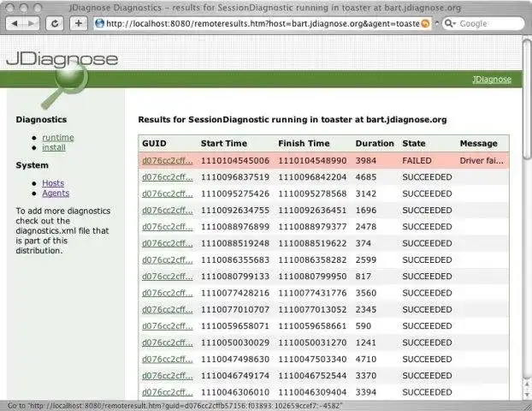
Task: Click the Start Time column header
Action: [224, 143]
